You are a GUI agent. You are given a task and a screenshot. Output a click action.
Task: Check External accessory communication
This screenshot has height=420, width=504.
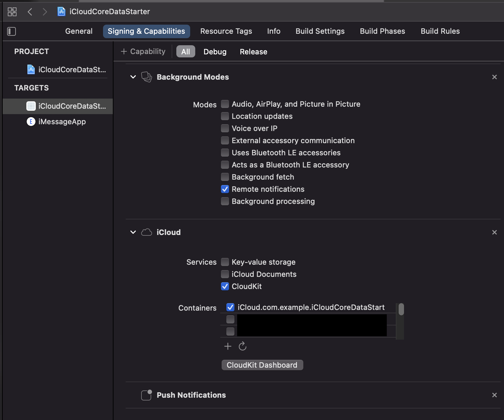point(225,140)
